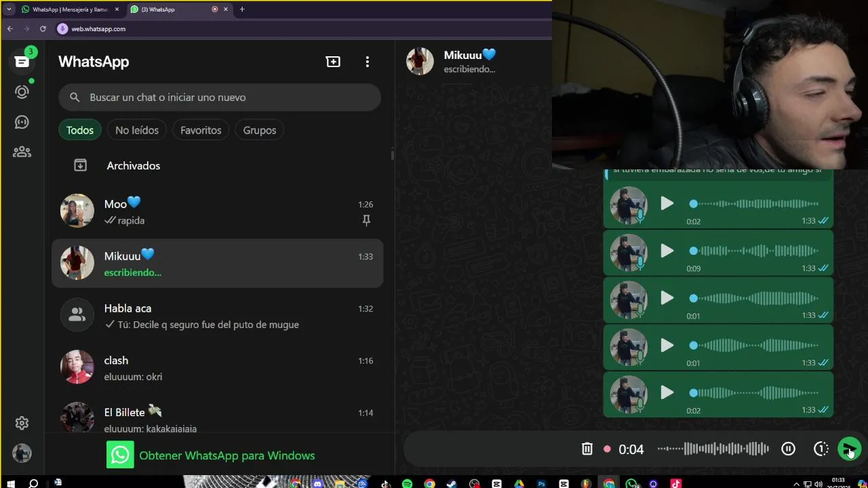Go back in the browser

(9, 28)
